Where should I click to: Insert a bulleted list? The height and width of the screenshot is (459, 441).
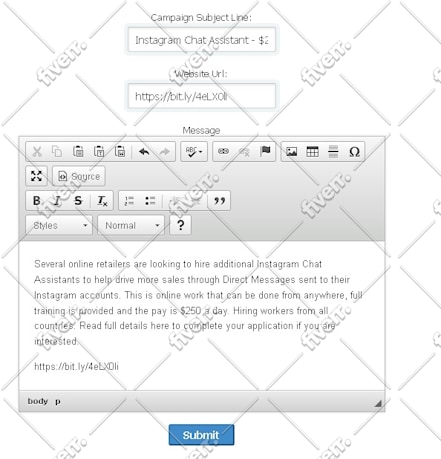(150, 201)
